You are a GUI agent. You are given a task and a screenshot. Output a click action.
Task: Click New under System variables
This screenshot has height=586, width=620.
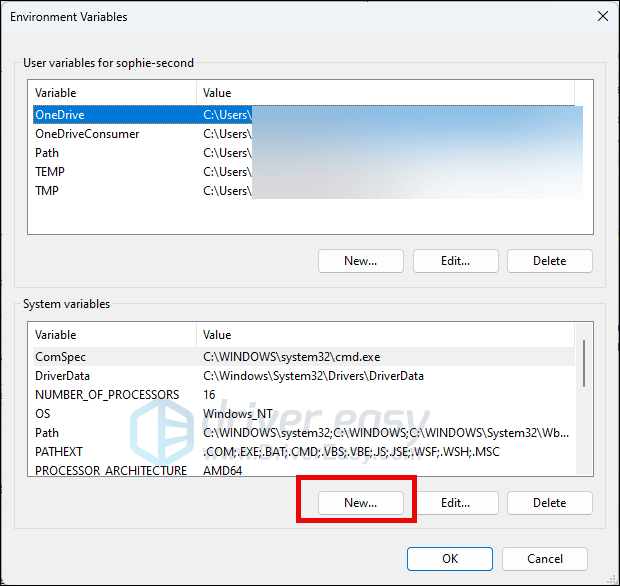360,502
